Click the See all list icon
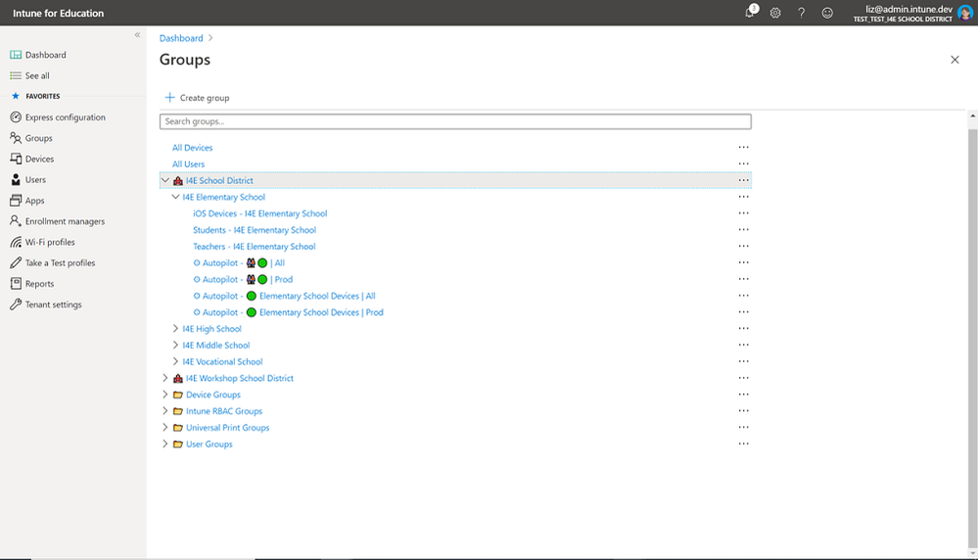 pyautogui.click(x=16, y=75)
